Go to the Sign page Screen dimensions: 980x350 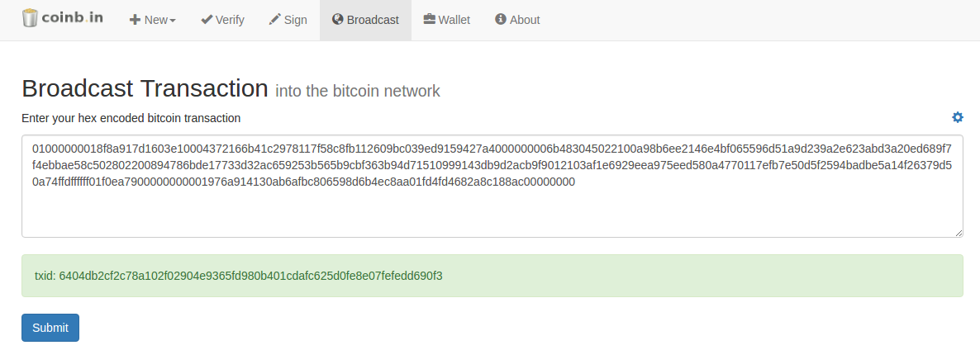tap(288, 20)
